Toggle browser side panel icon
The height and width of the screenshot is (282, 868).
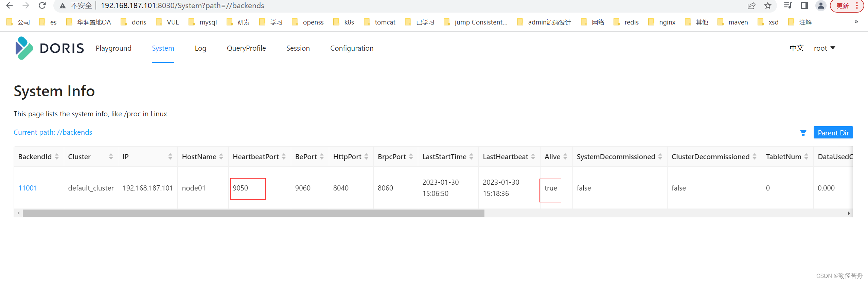tap(804, 5)
